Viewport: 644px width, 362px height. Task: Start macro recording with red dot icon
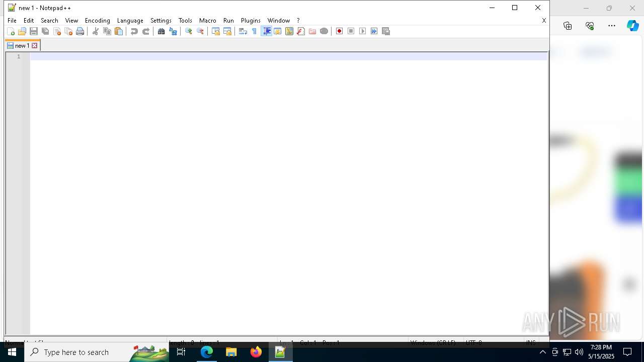(x=340, y=31)
